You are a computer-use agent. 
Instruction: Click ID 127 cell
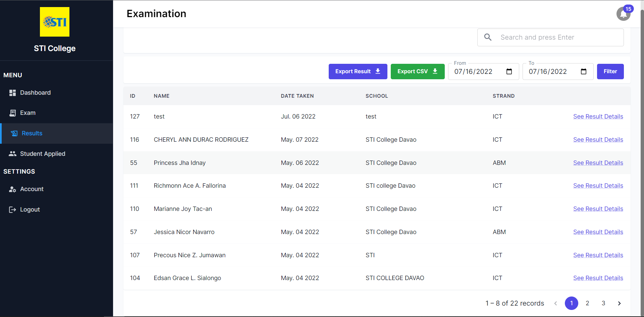coord(135,117)
